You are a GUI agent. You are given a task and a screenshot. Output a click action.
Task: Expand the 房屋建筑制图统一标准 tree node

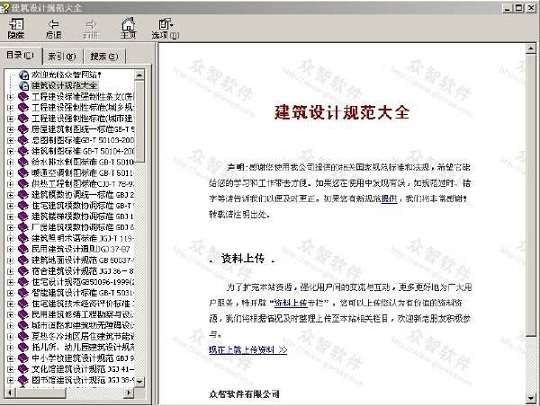pyautogui.click(x=10, y=129)
